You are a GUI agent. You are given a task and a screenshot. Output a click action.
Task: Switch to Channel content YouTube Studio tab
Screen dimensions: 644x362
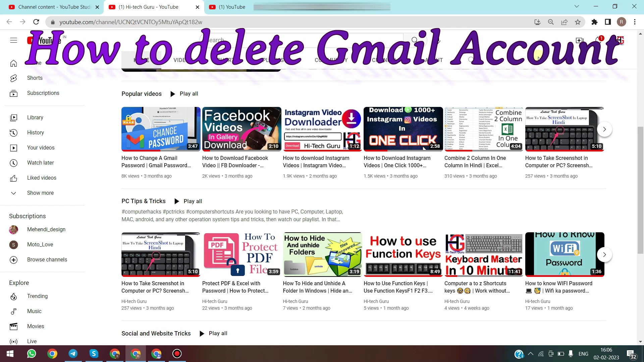point(54,7)
